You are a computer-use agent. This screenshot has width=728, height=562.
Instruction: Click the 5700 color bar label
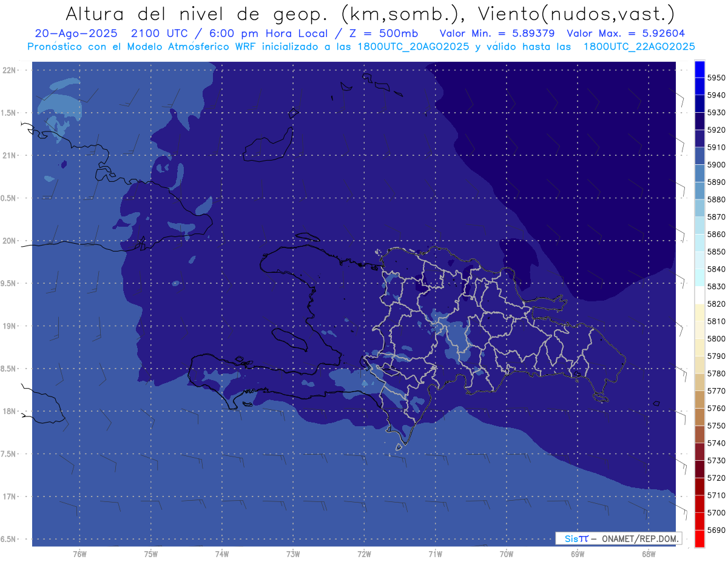pos(716,512)
